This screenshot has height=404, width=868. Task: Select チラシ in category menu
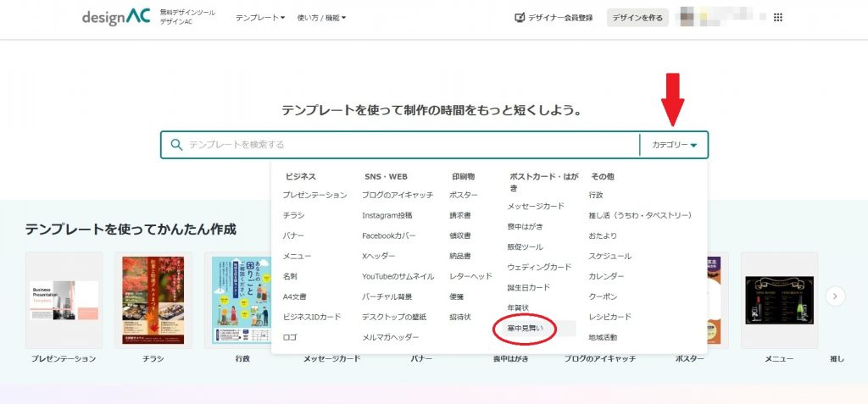293,215
